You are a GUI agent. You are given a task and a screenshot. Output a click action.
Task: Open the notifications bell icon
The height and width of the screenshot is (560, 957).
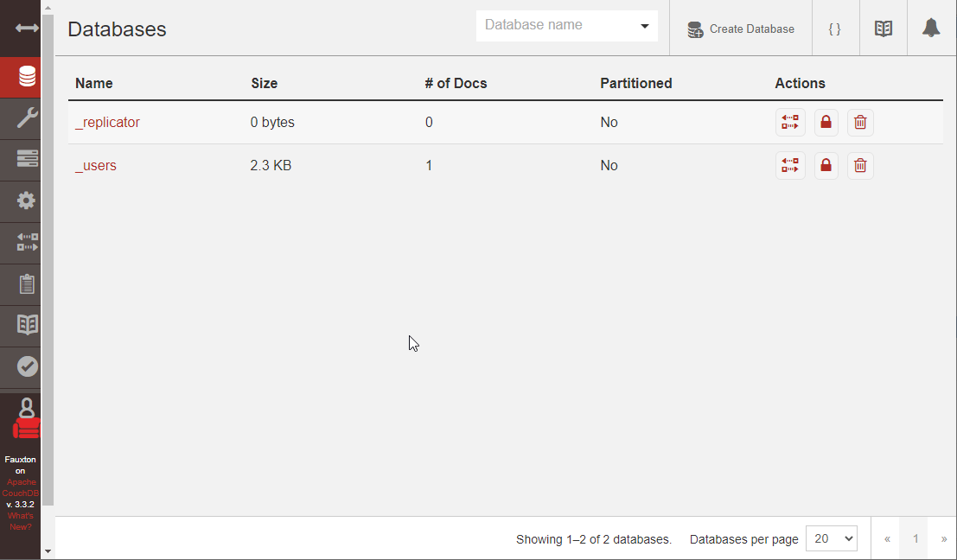click(x=931, y=28)
